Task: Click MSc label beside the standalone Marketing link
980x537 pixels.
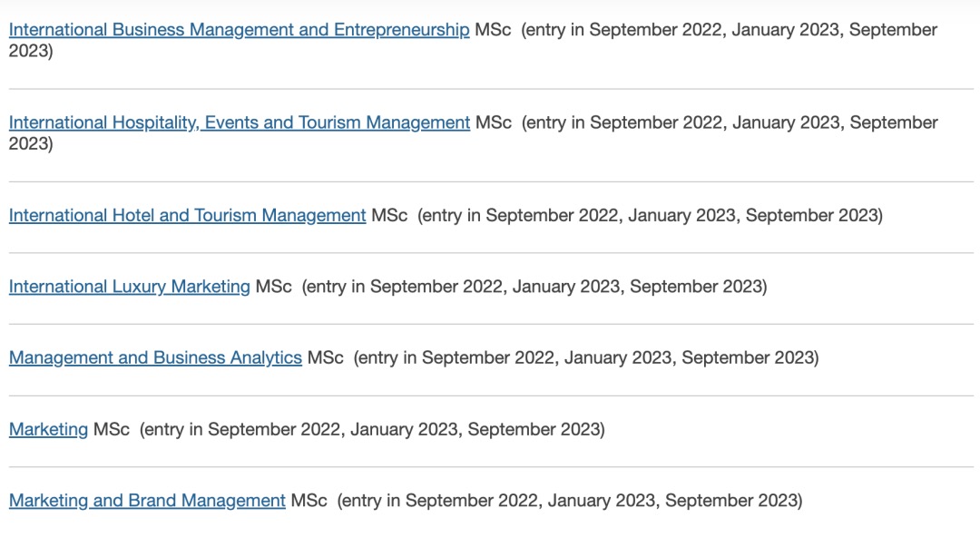Action: pyautogui.click(x=112, y=429)
